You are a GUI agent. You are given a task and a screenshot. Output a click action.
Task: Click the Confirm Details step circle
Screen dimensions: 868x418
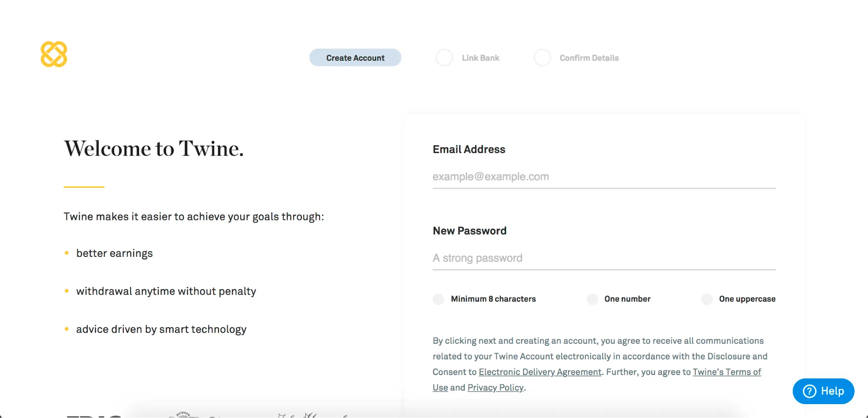point(542,58)
